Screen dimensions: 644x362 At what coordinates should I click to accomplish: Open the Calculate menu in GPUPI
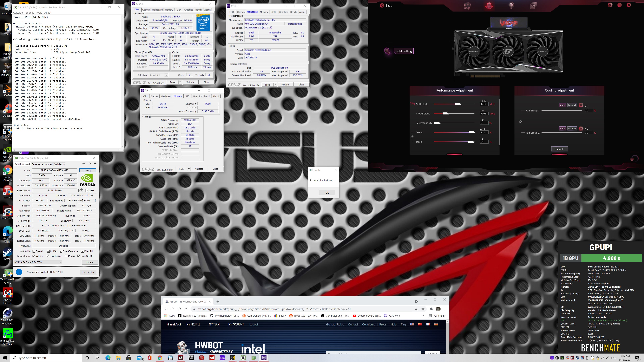click(18, 13)
